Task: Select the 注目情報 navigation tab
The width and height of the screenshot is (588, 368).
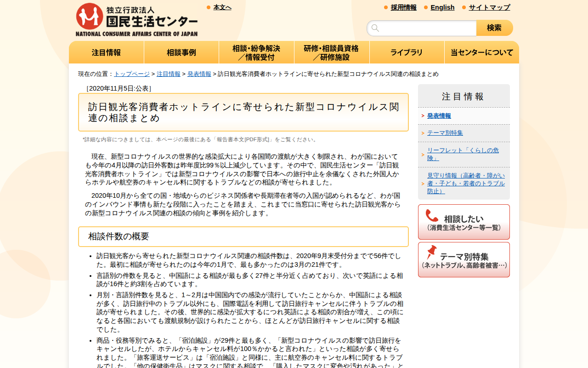Action: coord(106,52)
